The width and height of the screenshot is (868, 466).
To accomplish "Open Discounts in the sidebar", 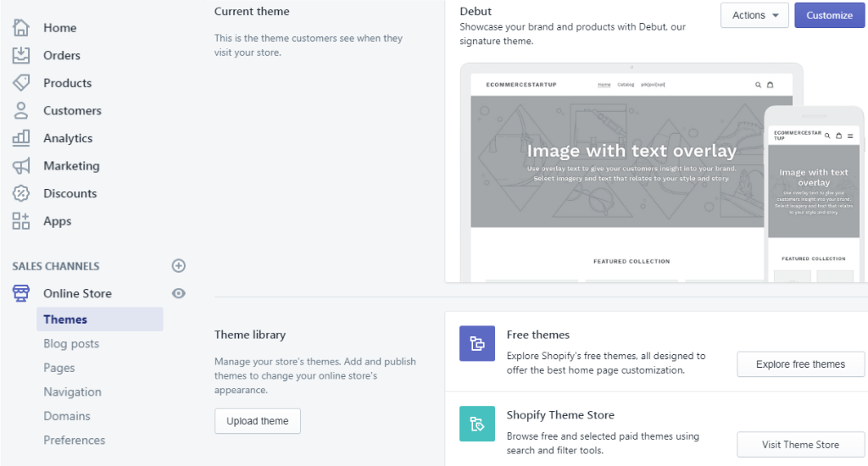I will coord(70,193).
